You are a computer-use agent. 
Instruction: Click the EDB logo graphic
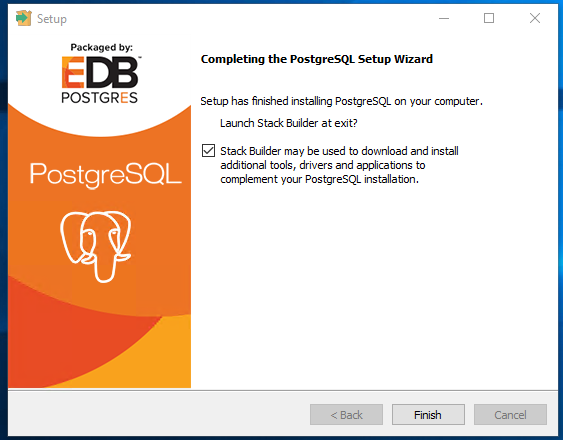pyautogui.click(x=100, y=72)
